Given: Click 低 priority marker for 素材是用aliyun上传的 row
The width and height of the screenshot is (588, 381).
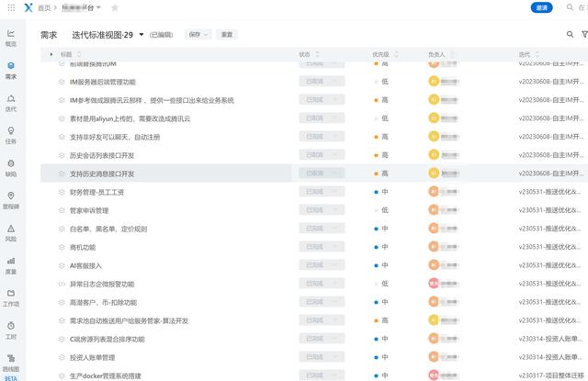Looking at the screenshot, I should tap(381, 118).
